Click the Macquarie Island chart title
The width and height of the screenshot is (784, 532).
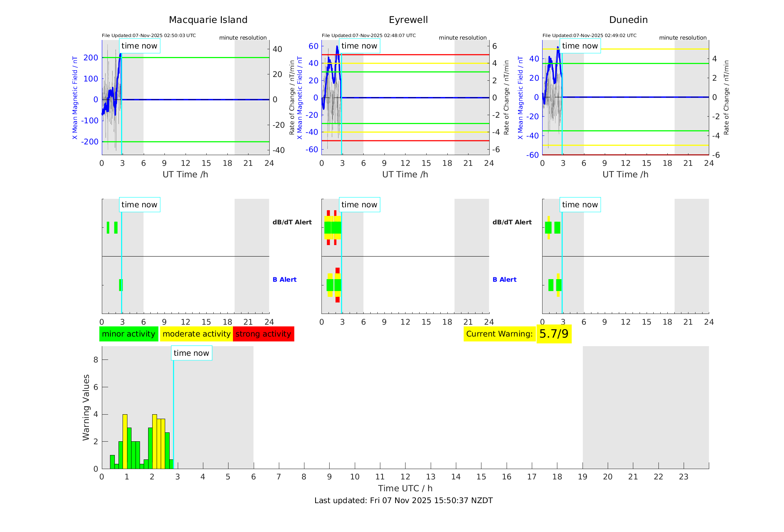(x=208, y=20)
